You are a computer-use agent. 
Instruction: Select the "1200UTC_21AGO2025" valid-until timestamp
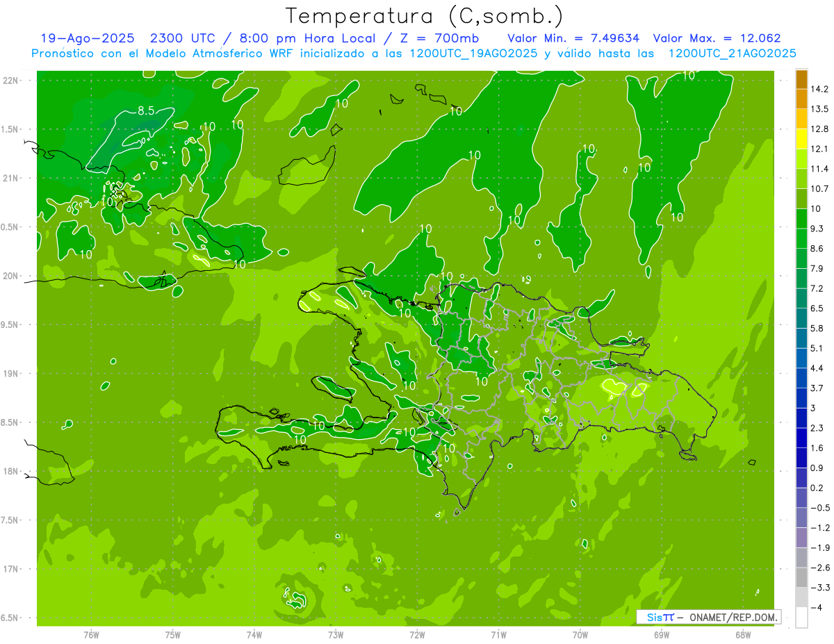(x=732, y=53)
